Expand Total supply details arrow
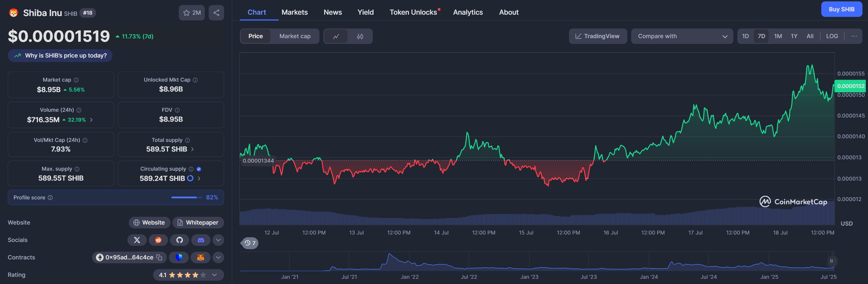Viewport: 868px width, 284px height. (192, 149)
